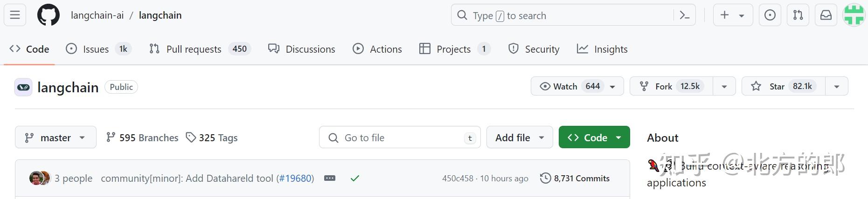Open pull requests icon in top header
868x199 pixels.
click(798, 15)
